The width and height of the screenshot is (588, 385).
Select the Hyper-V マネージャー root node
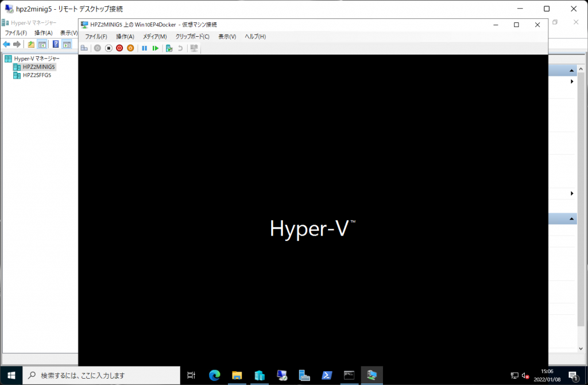click(36, 59)
